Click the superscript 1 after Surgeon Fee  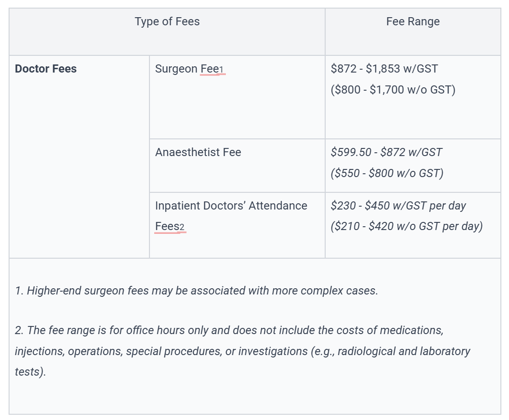[222, 70]
